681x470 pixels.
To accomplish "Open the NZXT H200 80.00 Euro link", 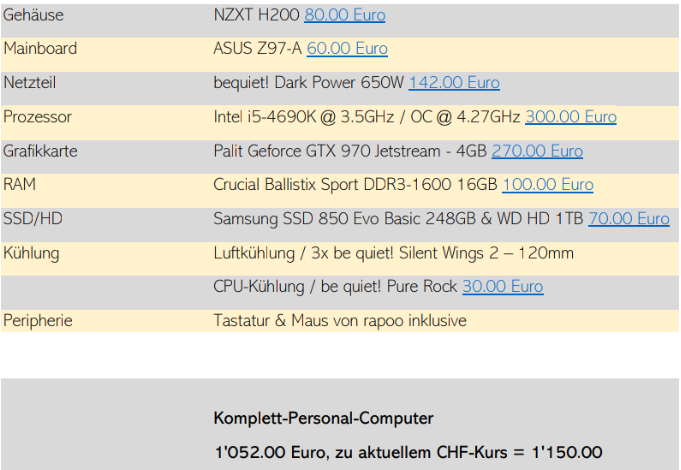I will pos(344,15).
